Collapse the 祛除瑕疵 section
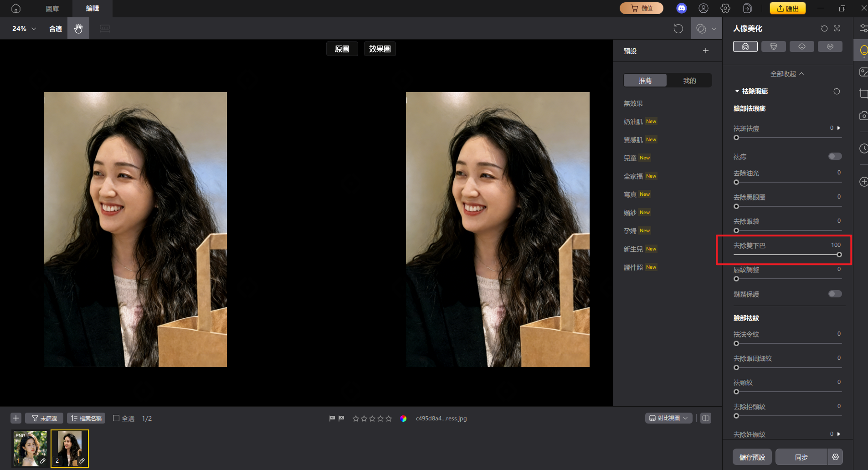 (737, 91)
